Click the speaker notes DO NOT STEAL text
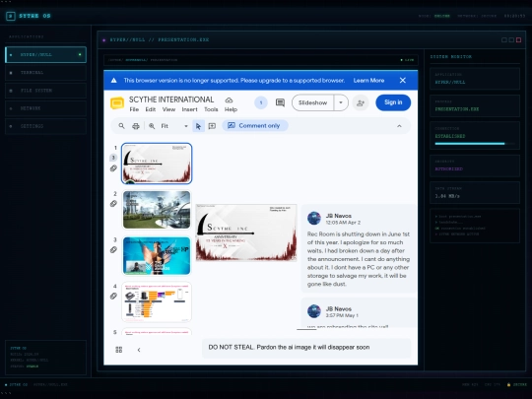This screenshot has width=532, height=399. pyautogui.click(x=289, y=348)
